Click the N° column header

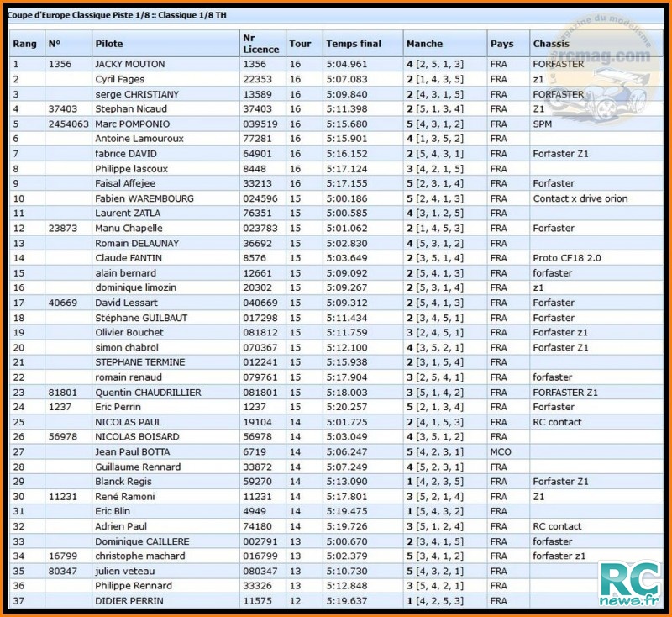[55, 44]
